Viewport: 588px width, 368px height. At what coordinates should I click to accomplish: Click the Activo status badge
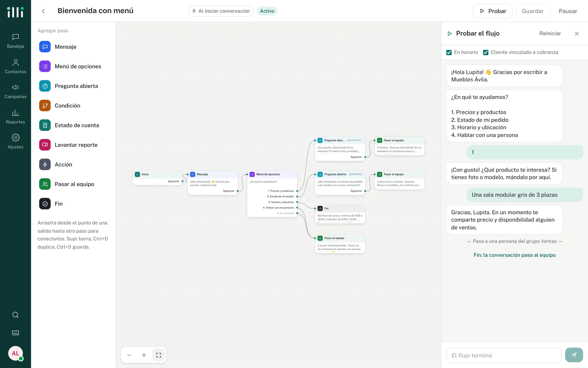tap(267, 11)
